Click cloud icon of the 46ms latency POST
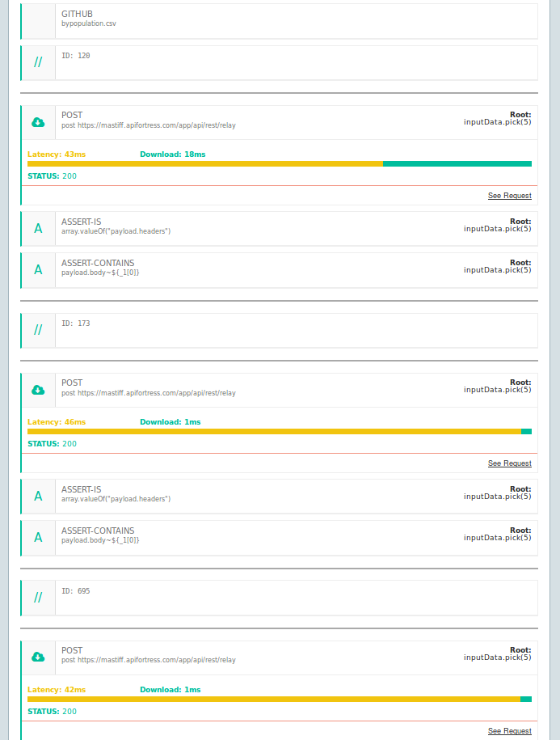Viewport: 560px width, 740px height. click(38, 390)
